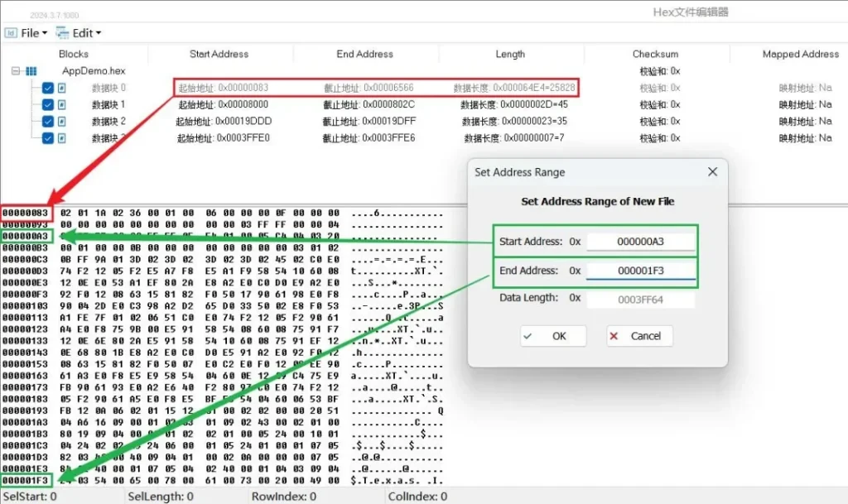
Task: Click the File menu icon in toolbar
Action: click(11, 33)
